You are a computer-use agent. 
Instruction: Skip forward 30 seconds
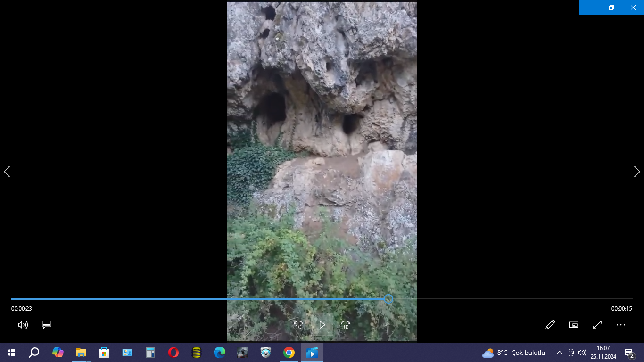346,325
